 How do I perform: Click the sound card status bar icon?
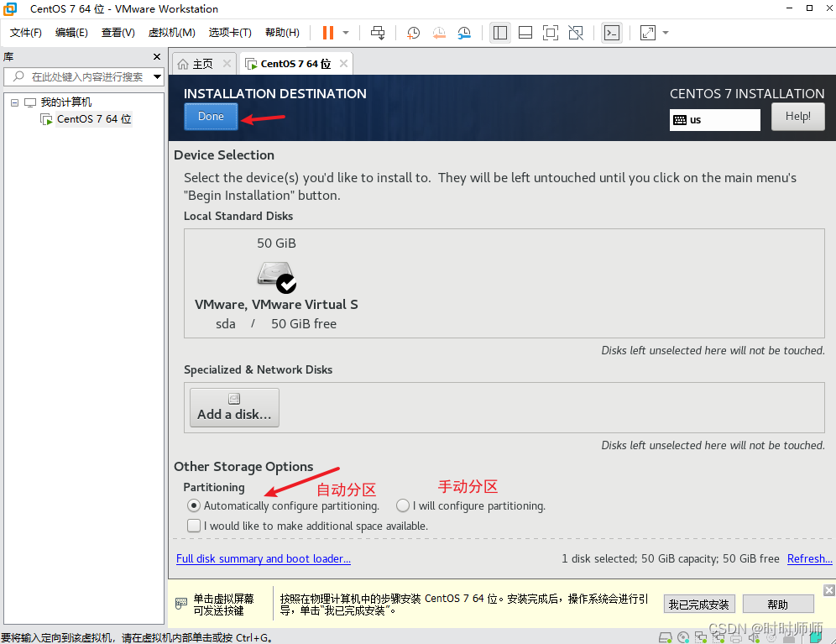[x=754, y=637]
